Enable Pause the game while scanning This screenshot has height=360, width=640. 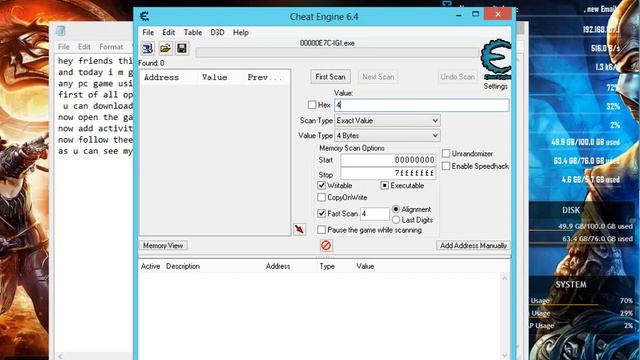(x=322, y=230)
